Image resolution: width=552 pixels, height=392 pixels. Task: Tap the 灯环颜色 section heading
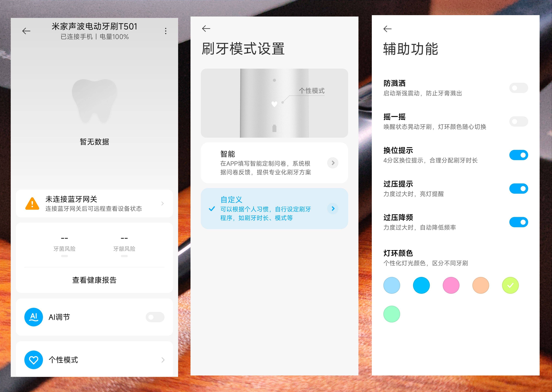pos(398,253)
